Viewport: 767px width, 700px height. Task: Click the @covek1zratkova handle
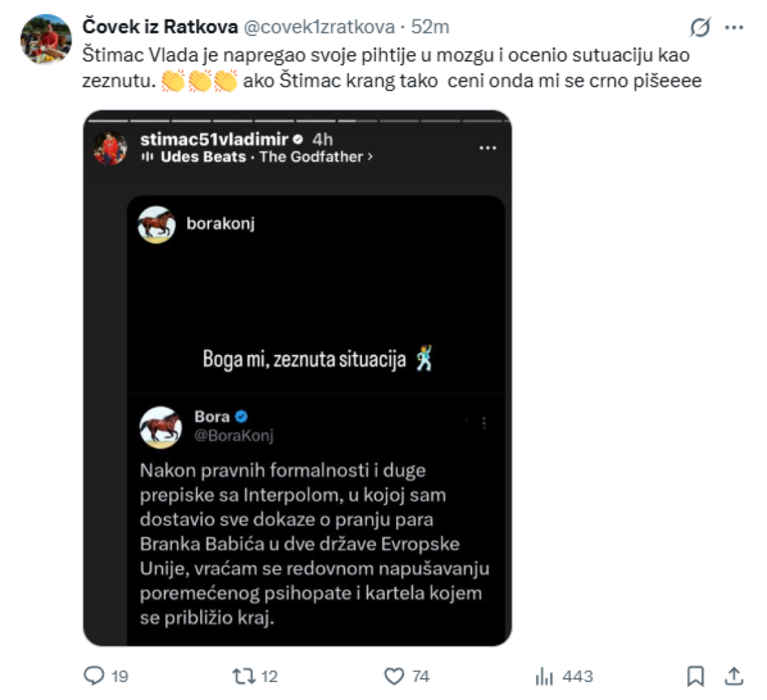(x=319, y=27)
